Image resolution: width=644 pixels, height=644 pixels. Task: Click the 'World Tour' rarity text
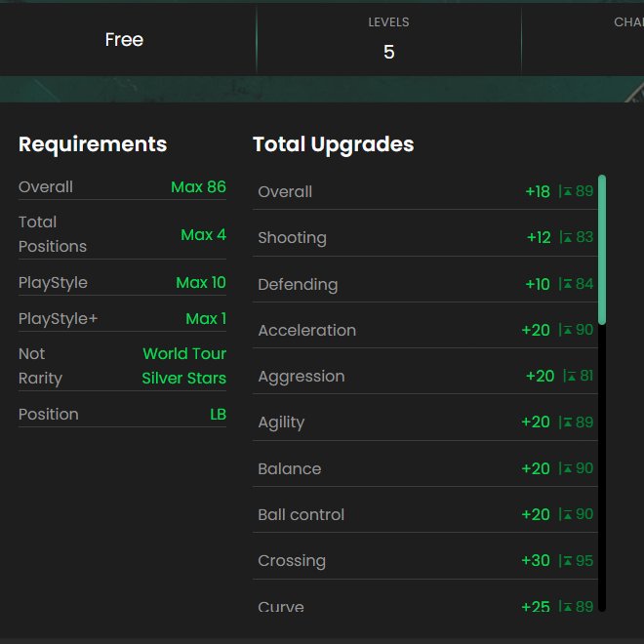184,353
